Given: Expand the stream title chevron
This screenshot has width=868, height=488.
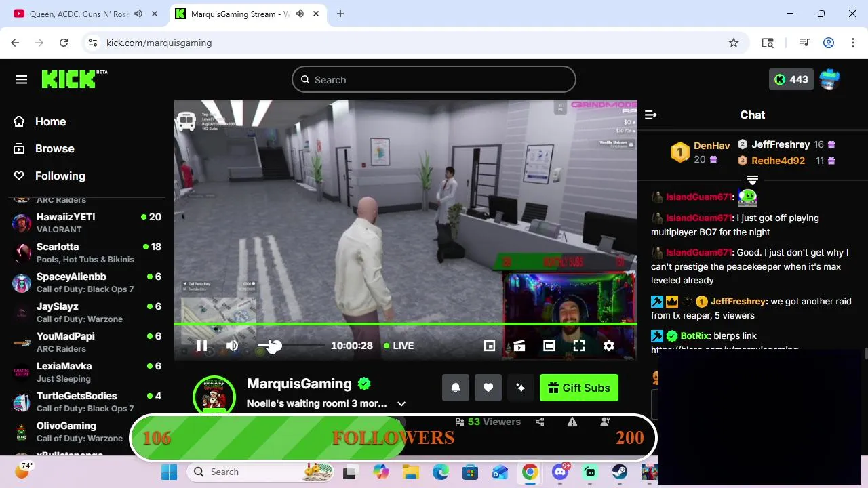Looking at the screenshot, I should pos(401,403).
